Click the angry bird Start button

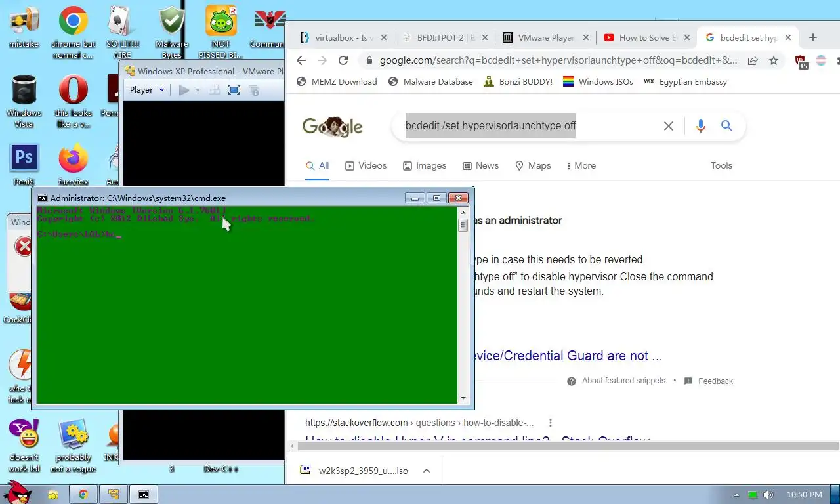[18, 493]
